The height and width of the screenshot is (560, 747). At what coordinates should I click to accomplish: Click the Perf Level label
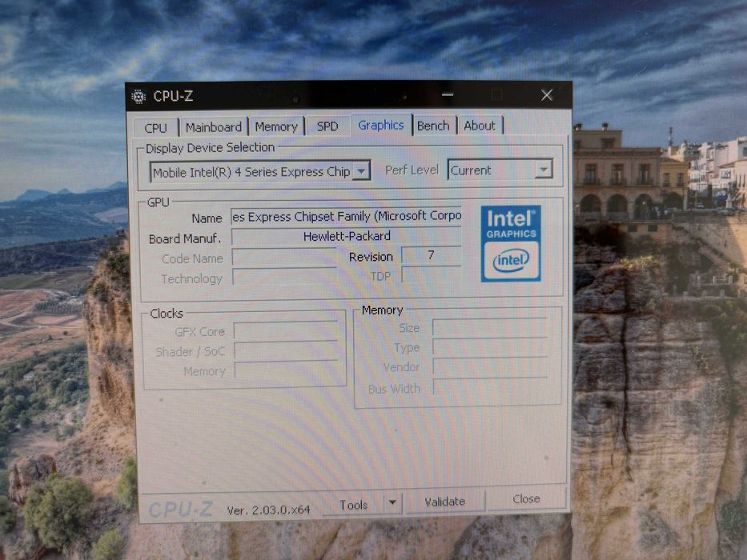(412, 170)
